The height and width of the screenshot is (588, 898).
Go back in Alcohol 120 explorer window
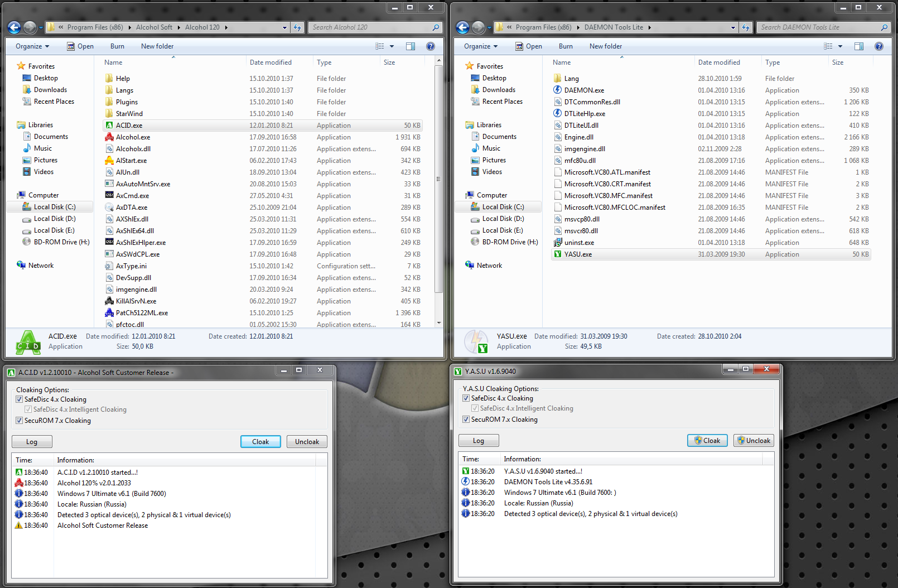click(x=15, y=27)
